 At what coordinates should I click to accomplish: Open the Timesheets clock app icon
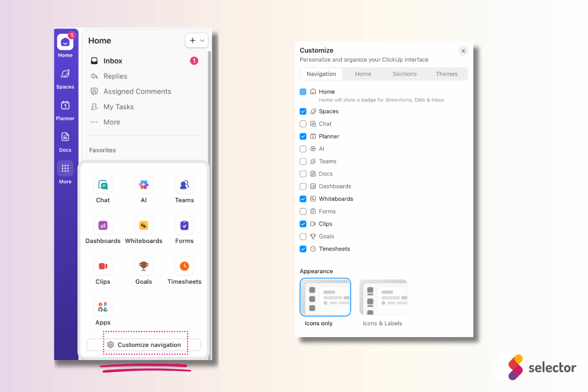(184, 266)
